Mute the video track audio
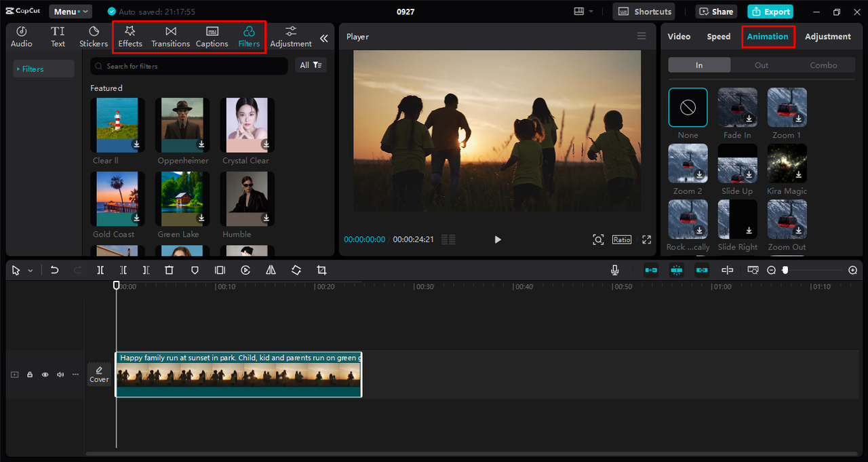This screenshot has height=462, width=868. coord(60,374)
